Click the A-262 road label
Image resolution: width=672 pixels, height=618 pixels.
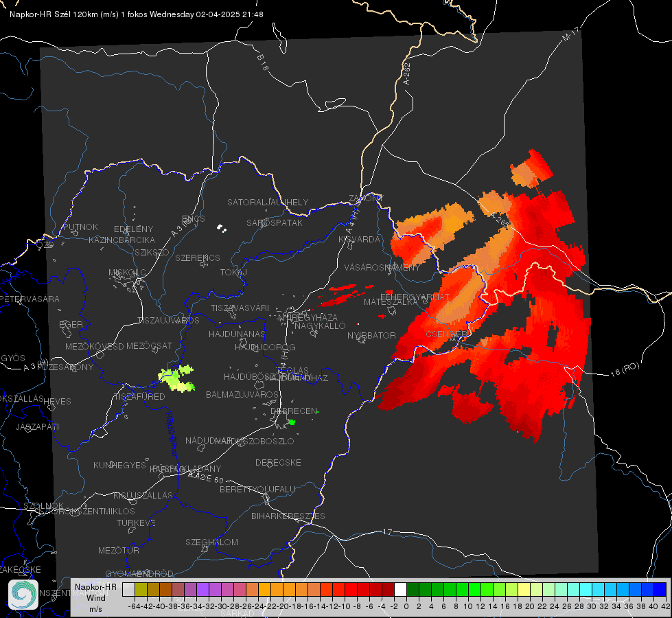(407, 73)
